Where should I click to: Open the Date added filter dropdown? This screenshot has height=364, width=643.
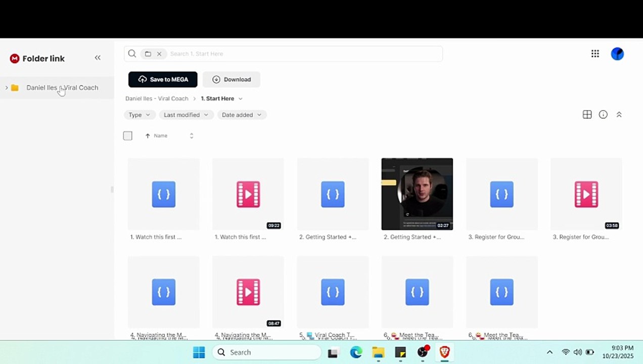coord(242,115)
